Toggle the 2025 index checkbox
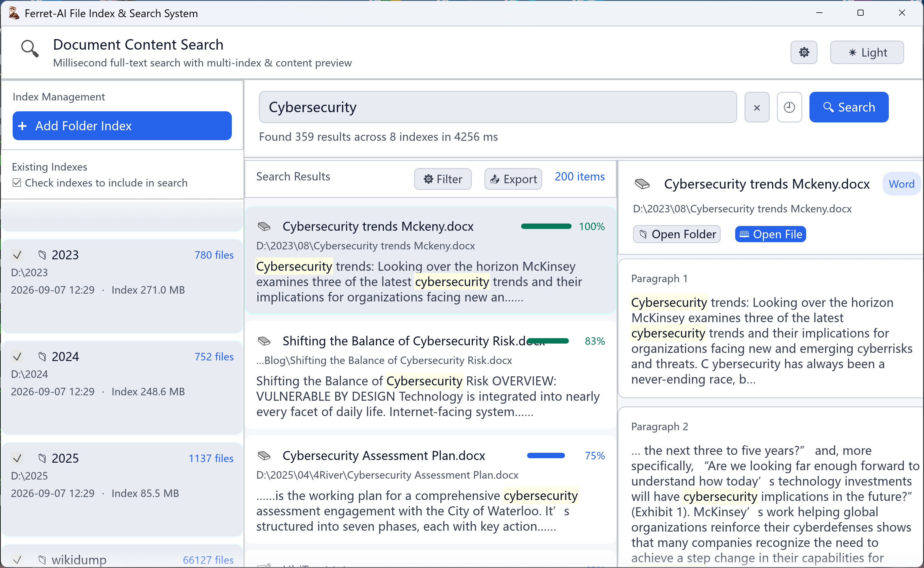Image resolution: width=924 pixels, height=568 pixels. coord(17,458)
